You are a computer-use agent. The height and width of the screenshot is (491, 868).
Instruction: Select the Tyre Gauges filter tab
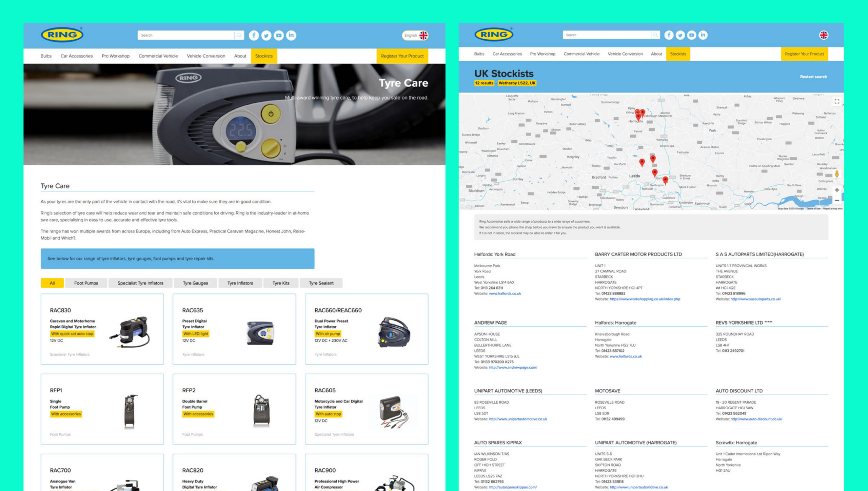pyautogui.click(x=195, y=283)
